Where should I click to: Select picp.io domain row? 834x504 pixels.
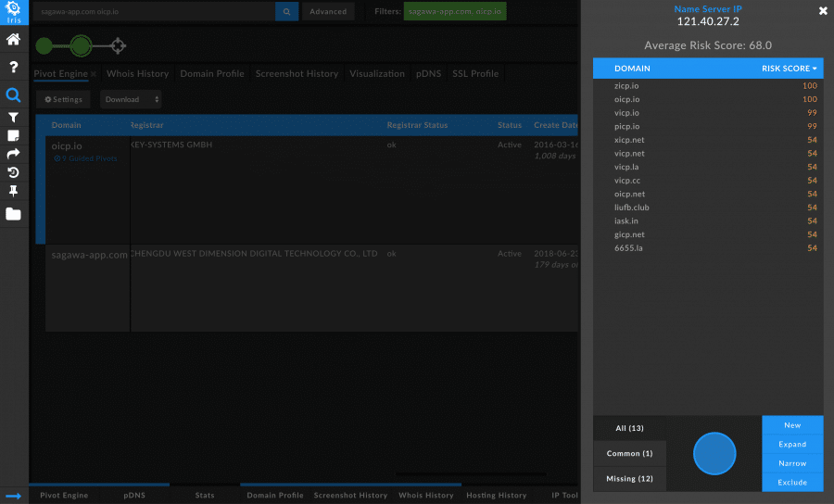point(708,126)
